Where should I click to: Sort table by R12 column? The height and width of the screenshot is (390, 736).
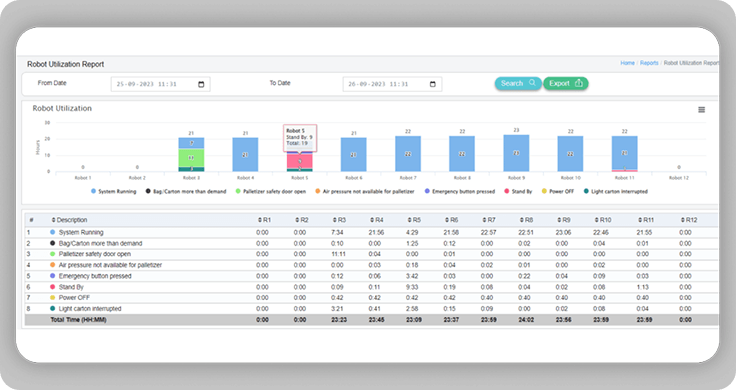[689, 220]
